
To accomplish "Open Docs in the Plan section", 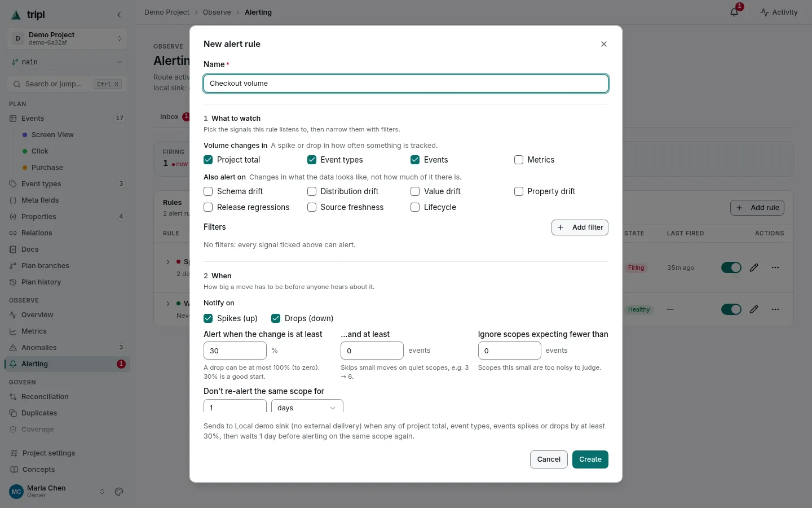I will click(67, 249).
